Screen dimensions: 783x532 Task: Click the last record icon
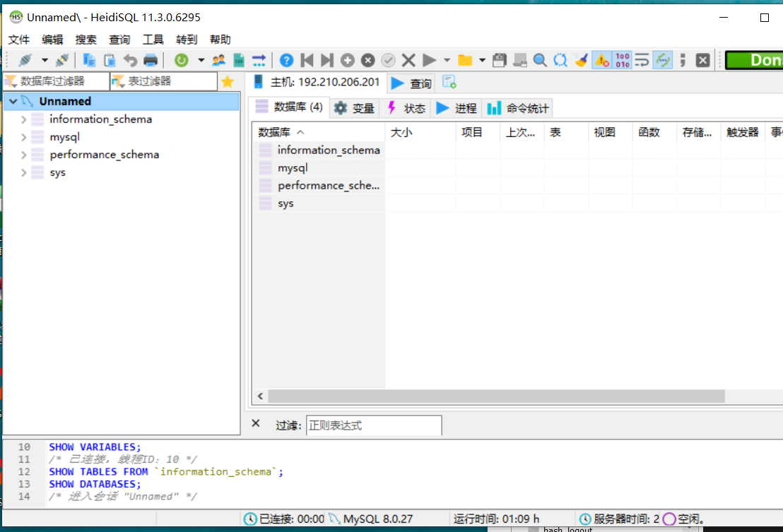tap(327, 60)
